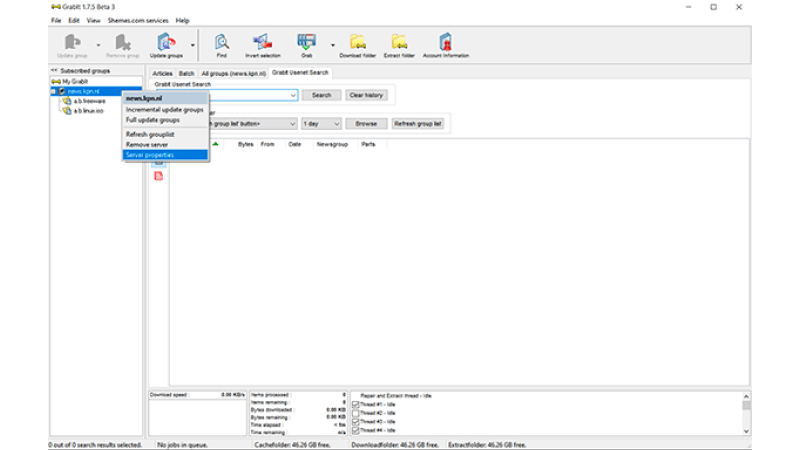Click the Invert selection icon

point(263,45)
